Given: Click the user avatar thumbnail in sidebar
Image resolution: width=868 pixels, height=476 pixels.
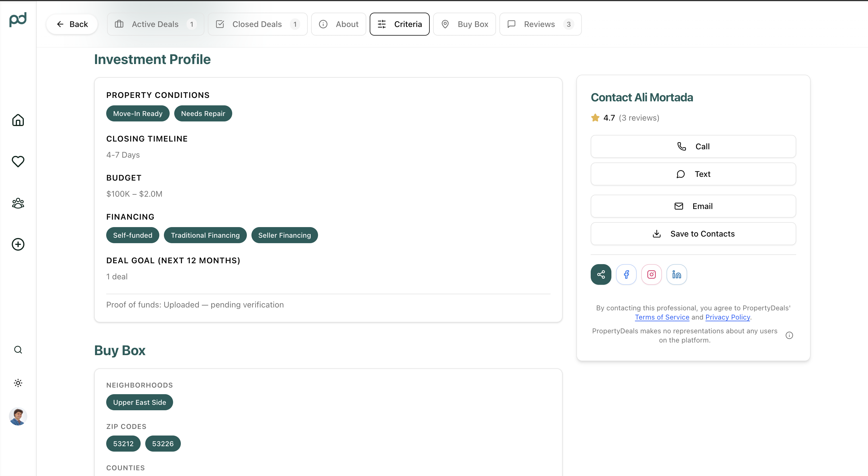Looking at the screenshot, I should coord(18,416).
